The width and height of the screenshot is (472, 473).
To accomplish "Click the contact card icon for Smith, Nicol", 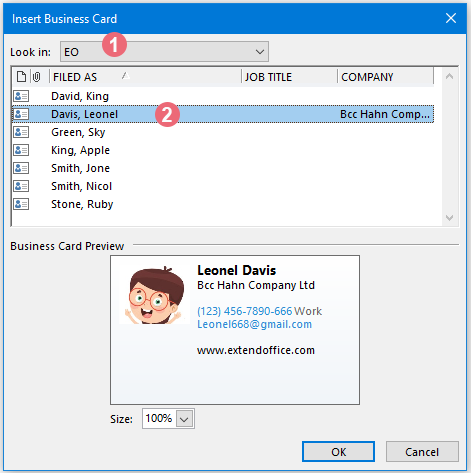I will coord(21,186).
